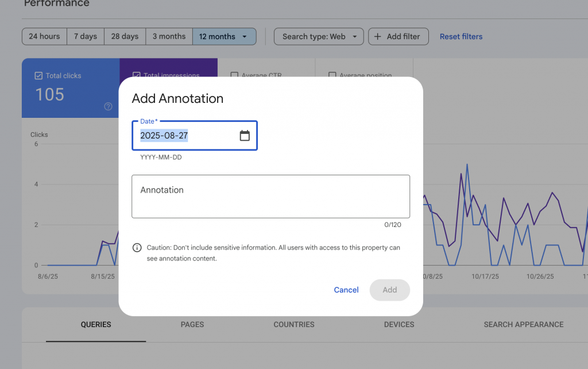Open the Search Appearance tab

pos(523,324)
